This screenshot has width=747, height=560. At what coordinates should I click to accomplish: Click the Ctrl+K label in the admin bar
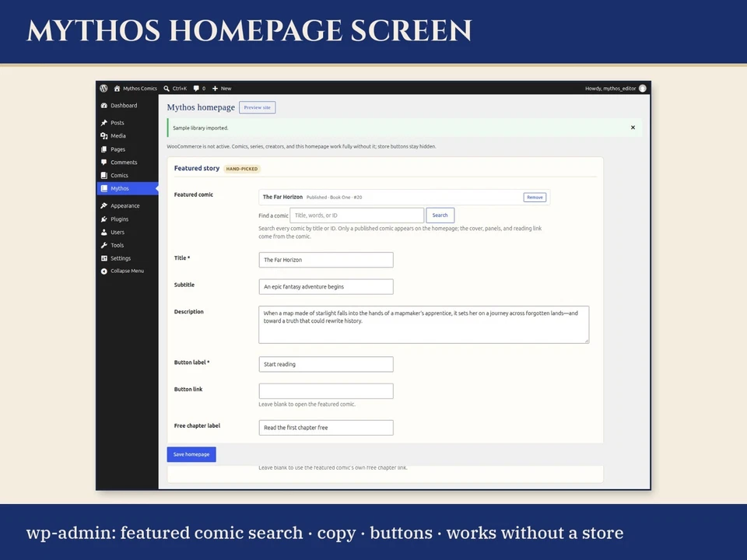pyautogui.click(x=180, y=89)
